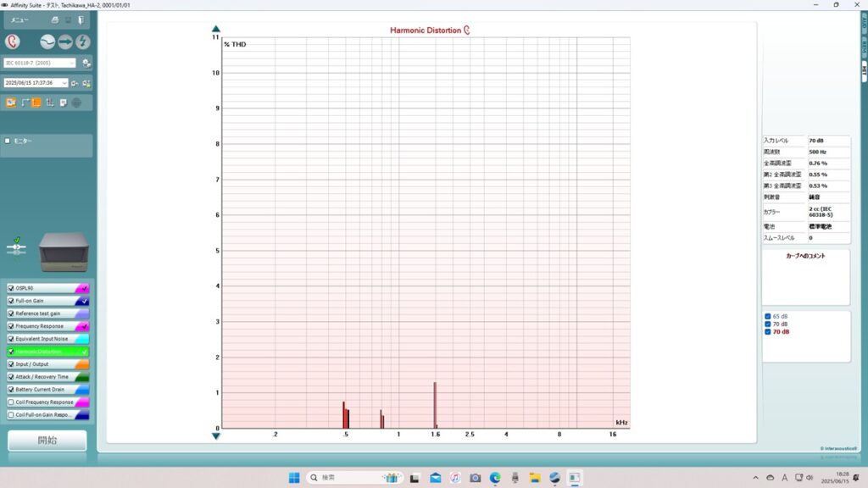868x488 pixels.
Task: Uncheck the Full-on Gain checkbox
Action: [10, 301]
